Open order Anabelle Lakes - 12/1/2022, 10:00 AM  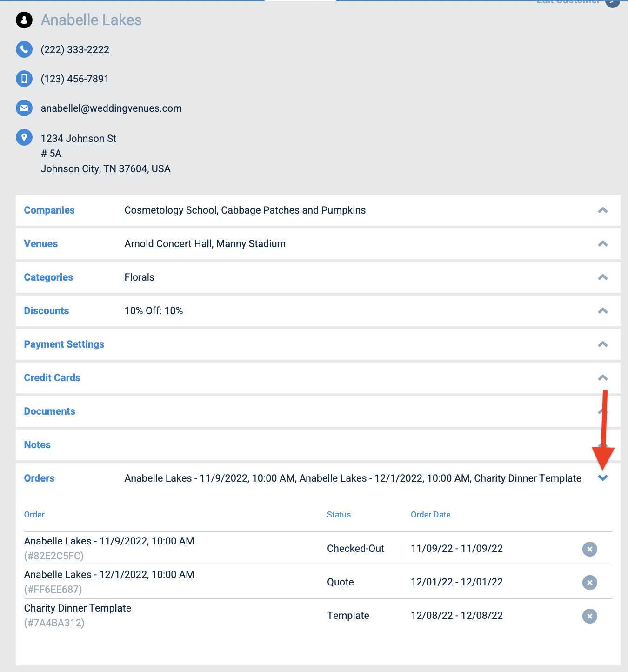pos(109,575)
